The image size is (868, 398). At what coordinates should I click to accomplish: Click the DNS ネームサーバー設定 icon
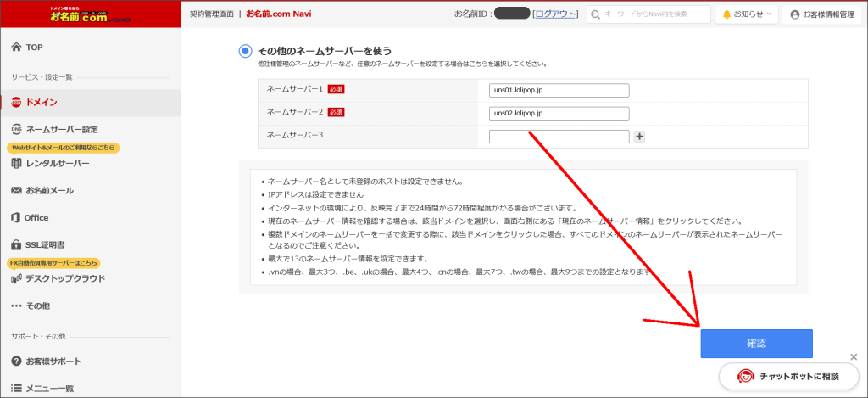coord(17,129)
